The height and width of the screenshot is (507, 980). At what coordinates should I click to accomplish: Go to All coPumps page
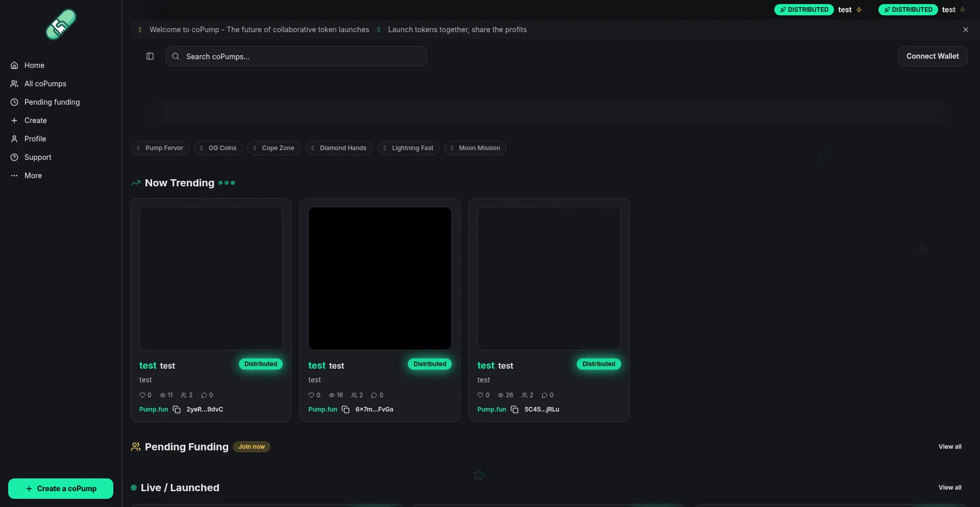[x=45, y=84]
